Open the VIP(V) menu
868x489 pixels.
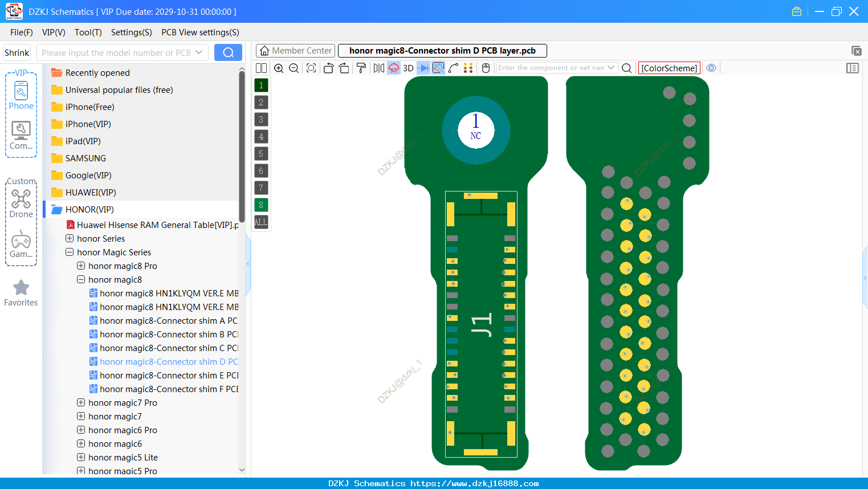(54, 32)
